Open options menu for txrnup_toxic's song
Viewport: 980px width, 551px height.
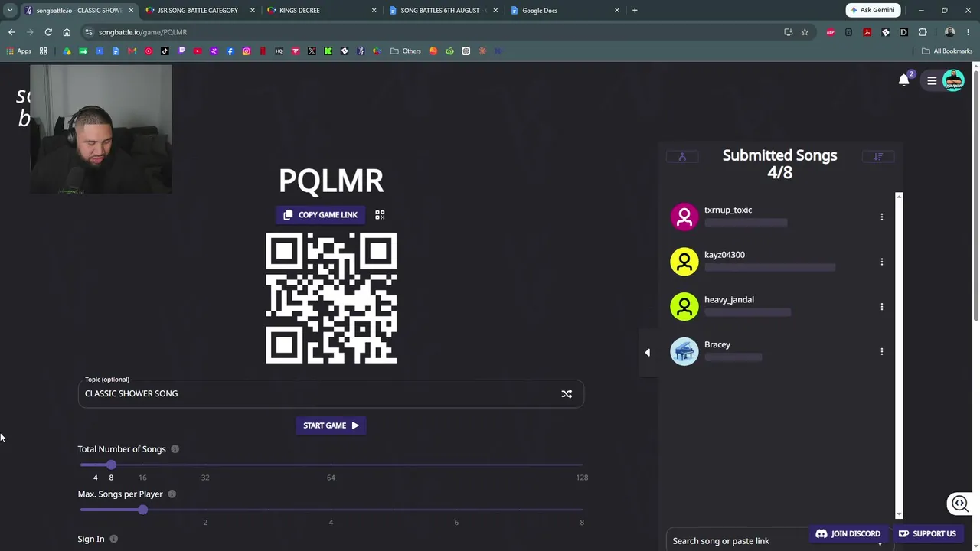[881, 217]
